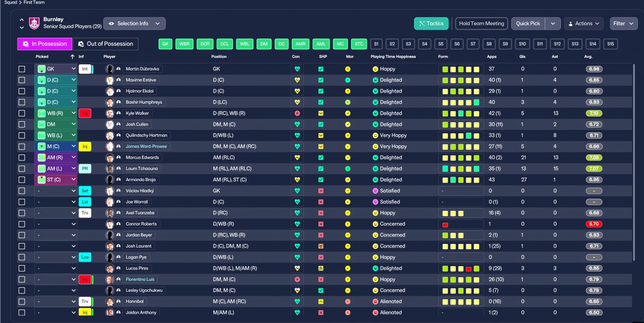The height and width of the screenshot is (323, 644).
Task: Open the Selection Info dropdown
Action: (x=134, y=24)
